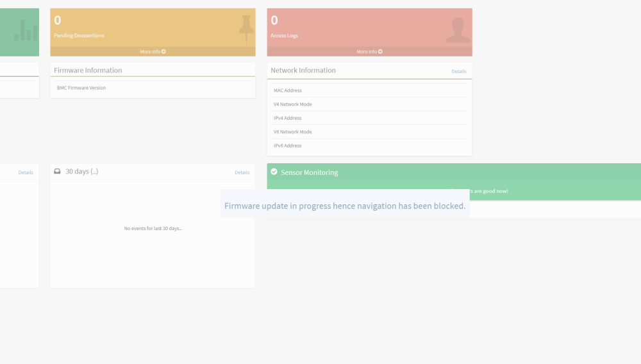Click the Sensor Monitoring header bar
Screen dimensions: 641x364
tap(454, 172)
